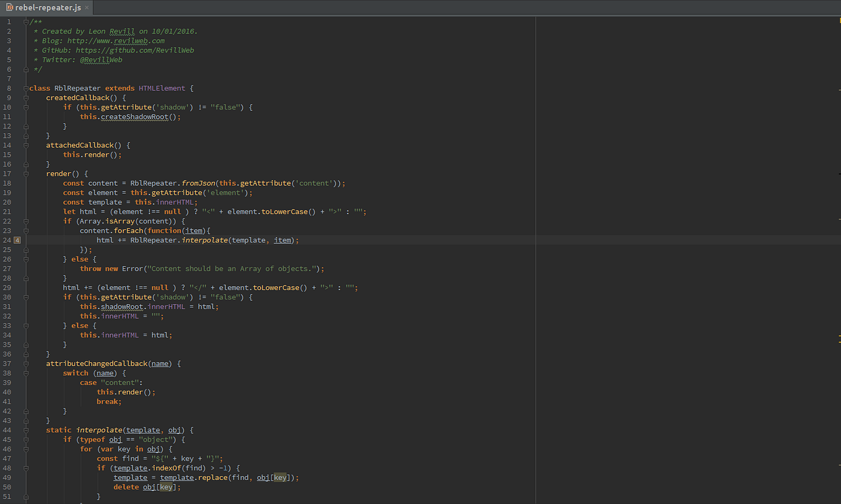Collapse the header comment block at line 1

25,21
